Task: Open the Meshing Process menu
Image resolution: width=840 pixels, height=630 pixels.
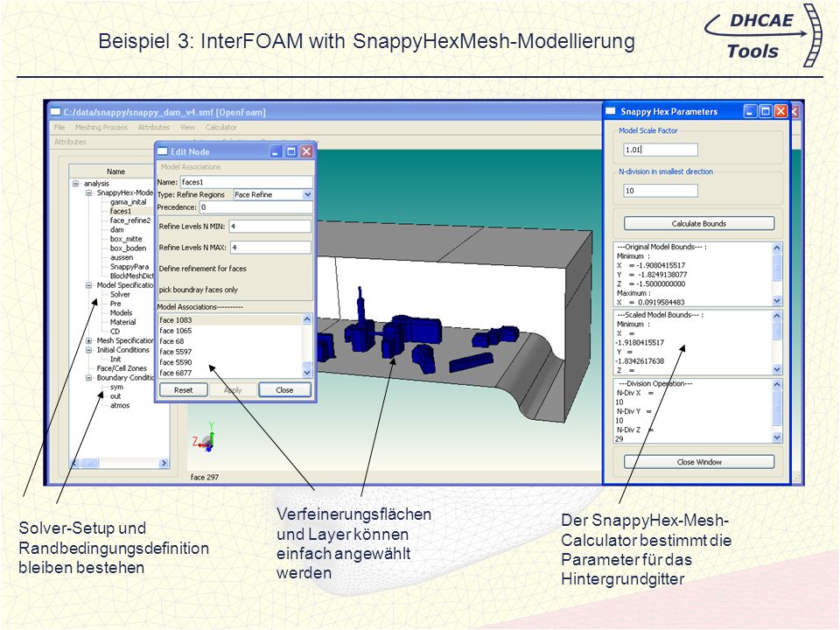Action: tap(101, 127)
